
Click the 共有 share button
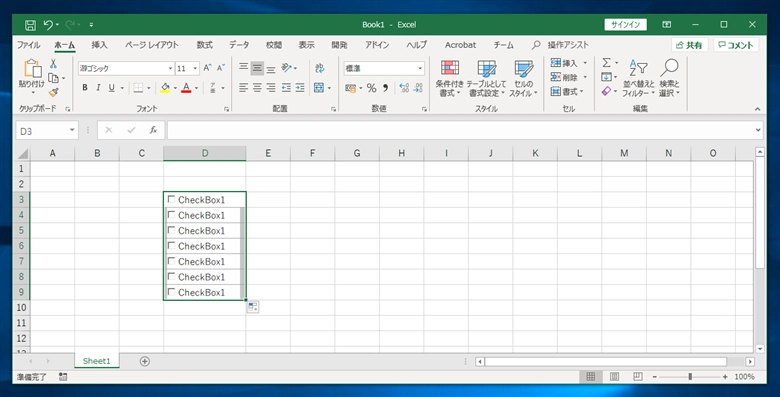(x=689, y=45)
